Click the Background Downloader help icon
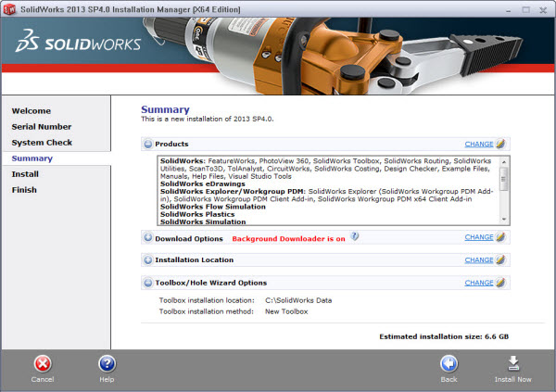Viewport: 556px width, 392px height. pos(354,237)
